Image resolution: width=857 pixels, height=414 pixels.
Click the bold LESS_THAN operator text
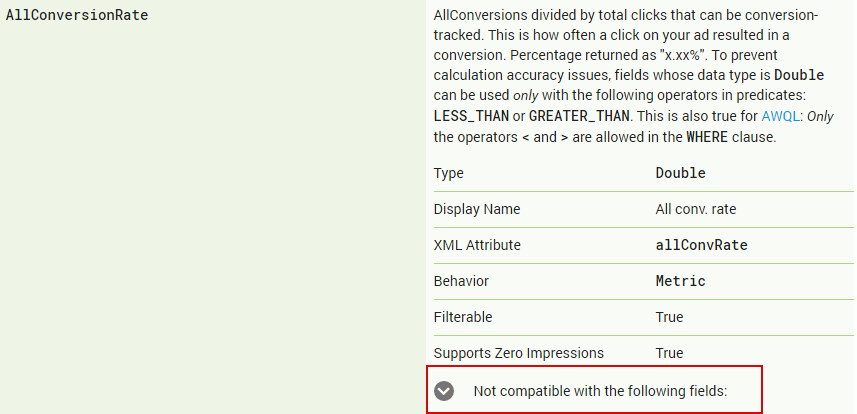pyautogui.click(x=471, y=116)
